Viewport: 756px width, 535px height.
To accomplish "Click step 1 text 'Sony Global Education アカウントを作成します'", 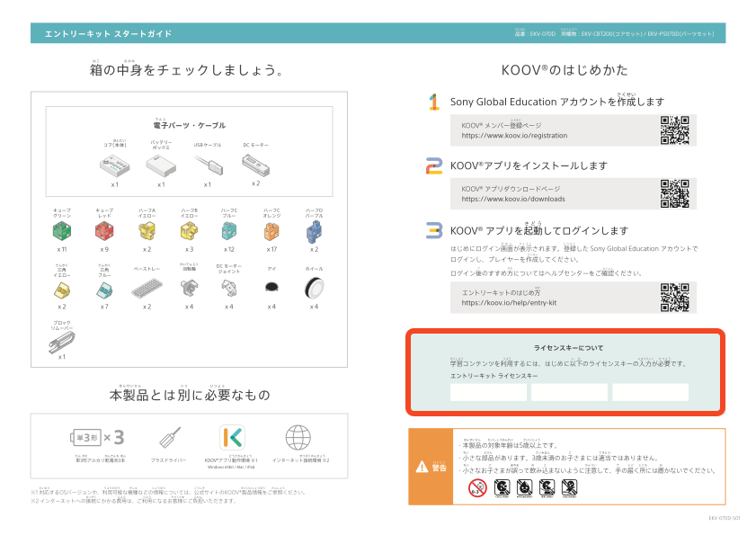I will point(557,102).
